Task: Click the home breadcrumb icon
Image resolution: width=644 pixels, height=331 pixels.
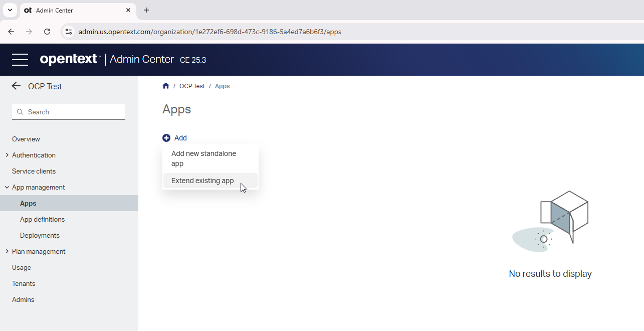Action: click(166, 86)
